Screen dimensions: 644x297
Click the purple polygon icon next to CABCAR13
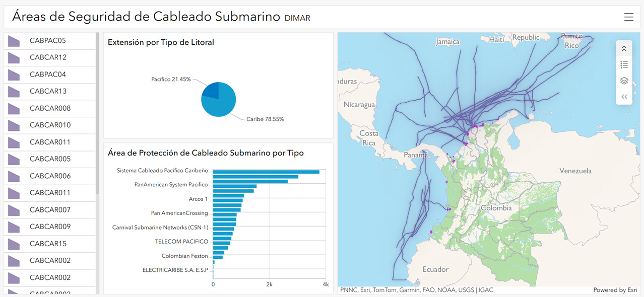tap(14, 92)
